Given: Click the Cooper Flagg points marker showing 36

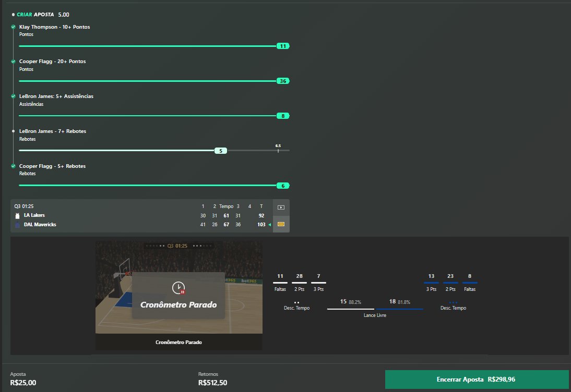Looking at the screenshot, I should tap(283, 81).
